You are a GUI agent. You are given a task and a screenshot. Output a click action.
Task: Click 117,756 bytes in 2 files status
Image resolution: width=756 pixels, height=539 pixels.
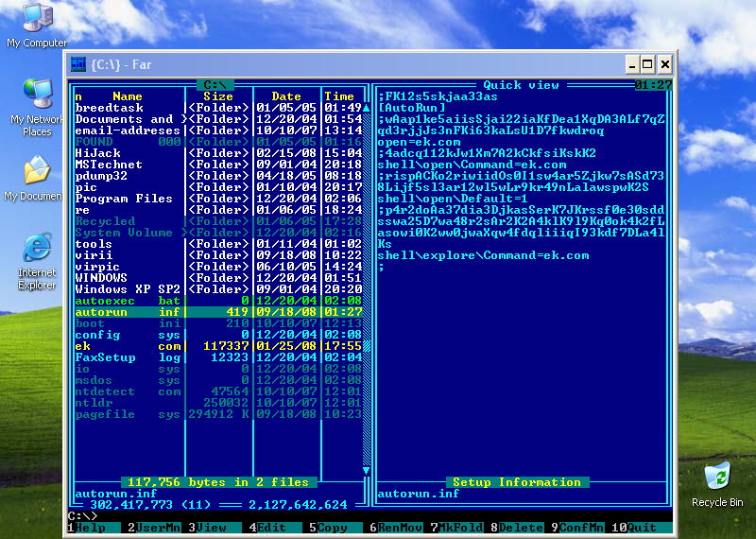click(x=218, y=482)
